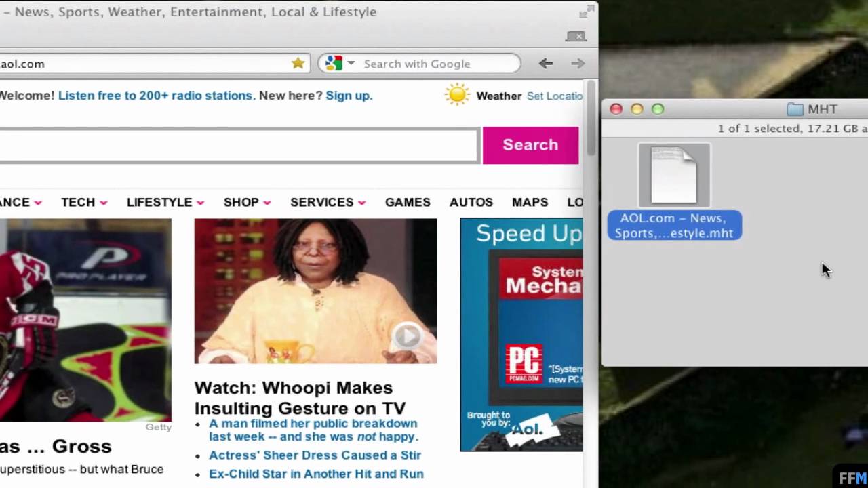
Task: Select the AOL.com .mht file icon in Finder
Action: pos(674,175)
